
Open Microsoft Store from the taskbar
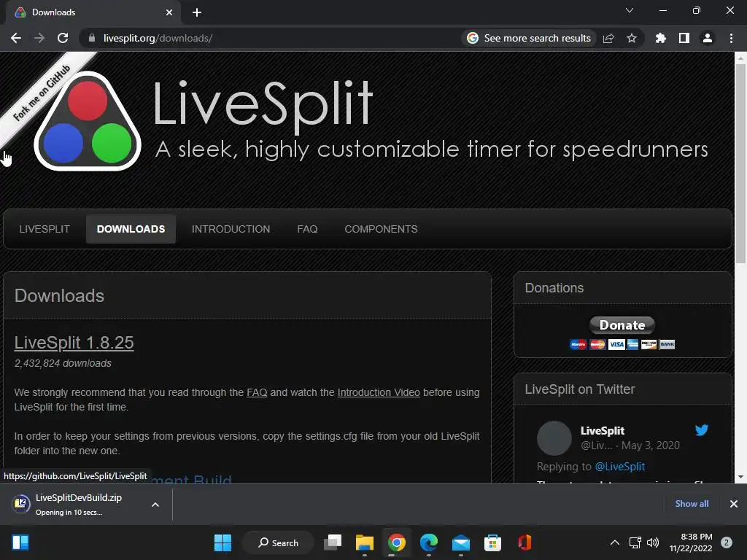[492, 542]
